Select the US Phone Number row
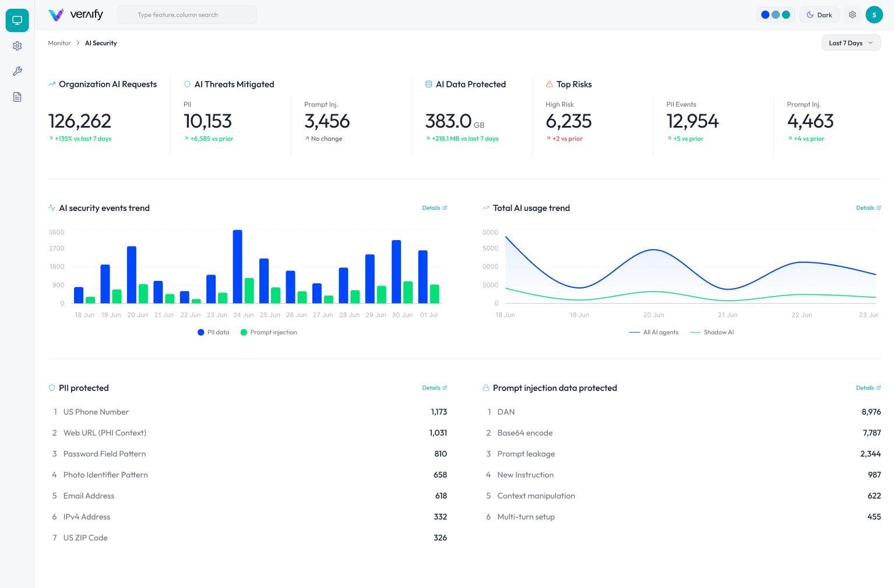 tap(248, 412)
